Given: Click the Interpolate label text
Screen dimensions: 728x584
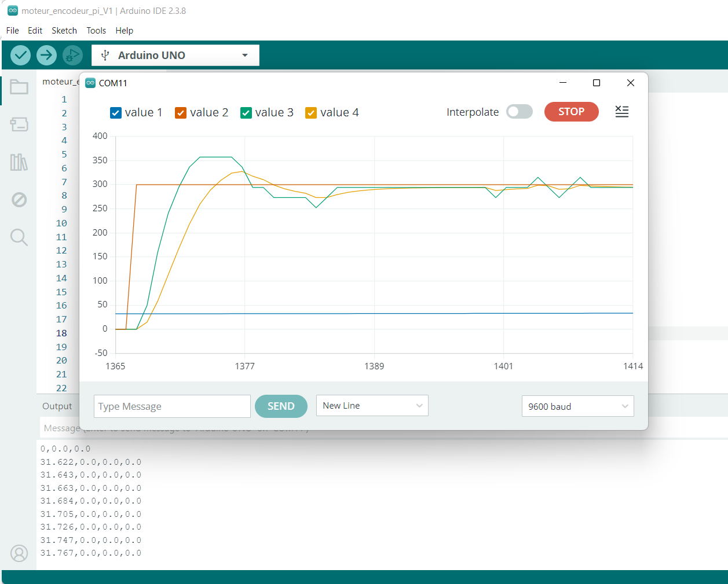Looking at the screenshot, I should coord(473,112).
